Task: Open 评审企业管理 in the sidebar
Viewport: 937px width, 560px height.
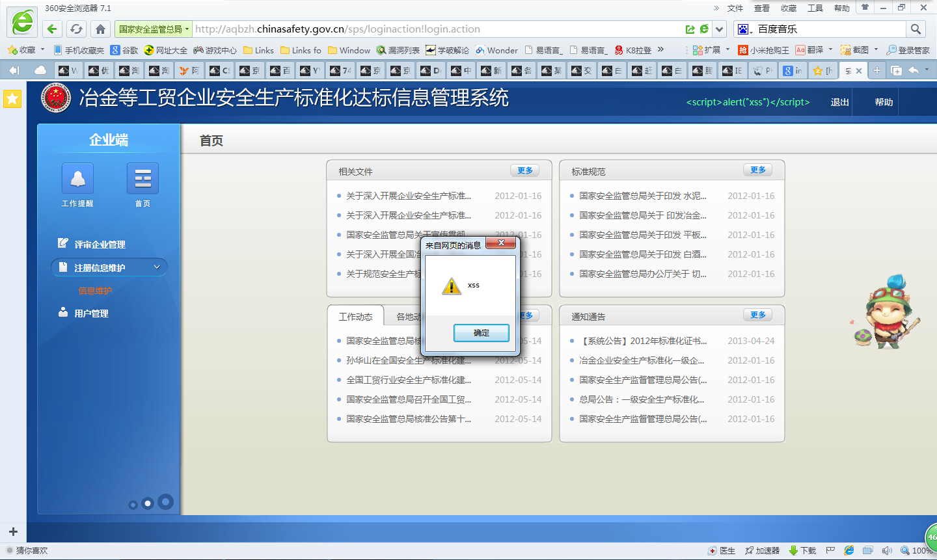Action: tap(100, 245)
